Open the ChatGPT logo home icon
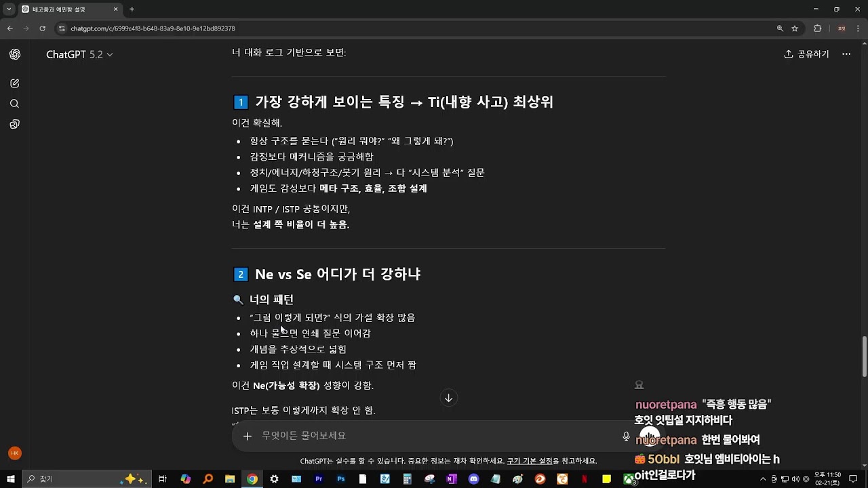The image size is (868, 488). [x=15, y=54]
